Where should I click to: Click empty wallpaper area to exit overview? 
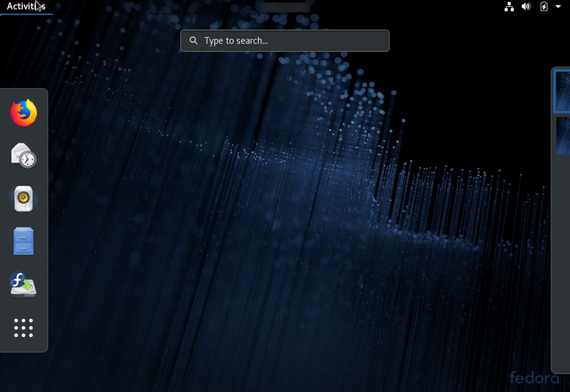(x=277, y=246)
